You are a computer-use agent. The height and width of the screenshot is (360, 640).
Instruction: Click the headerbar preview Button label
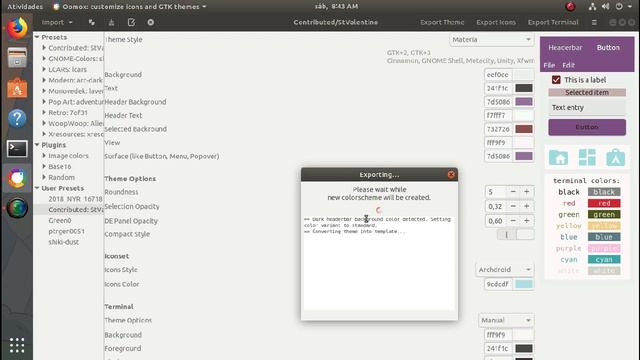[x=608, y=48]
